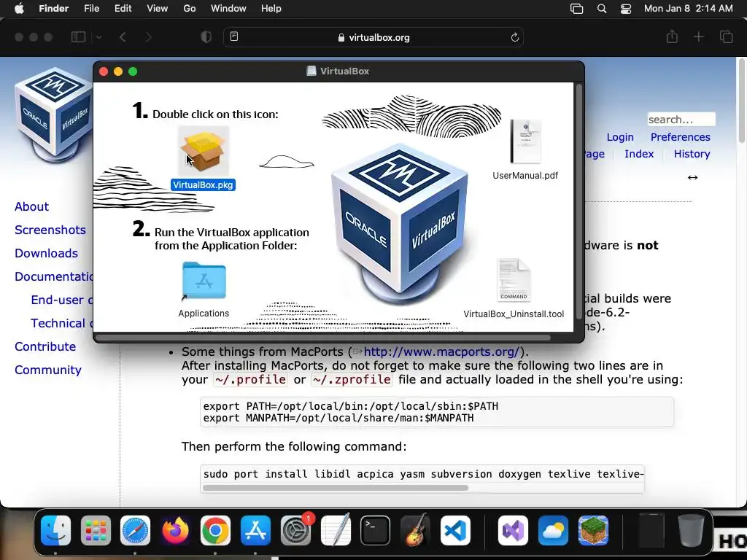Select the VirtualBox.pkg installer icon
The image size is (747, 560).
tap(204, 150)
